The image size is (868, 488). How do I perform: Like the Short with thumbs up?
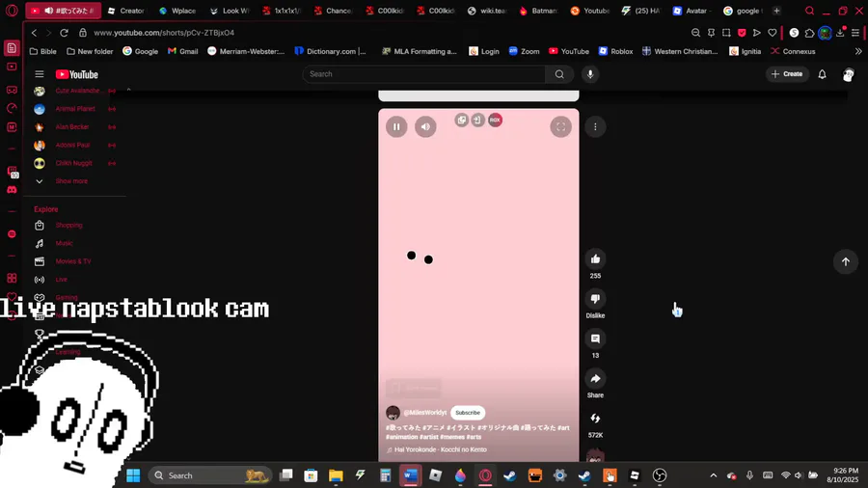(595, 258)
